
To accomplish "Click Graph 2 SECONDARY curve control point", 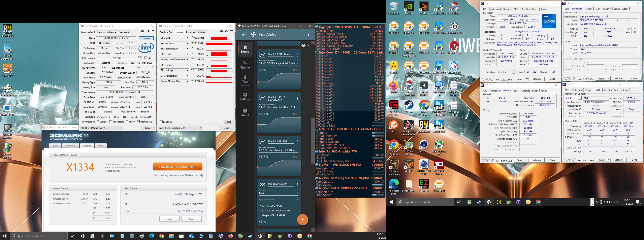I will 258,125.
